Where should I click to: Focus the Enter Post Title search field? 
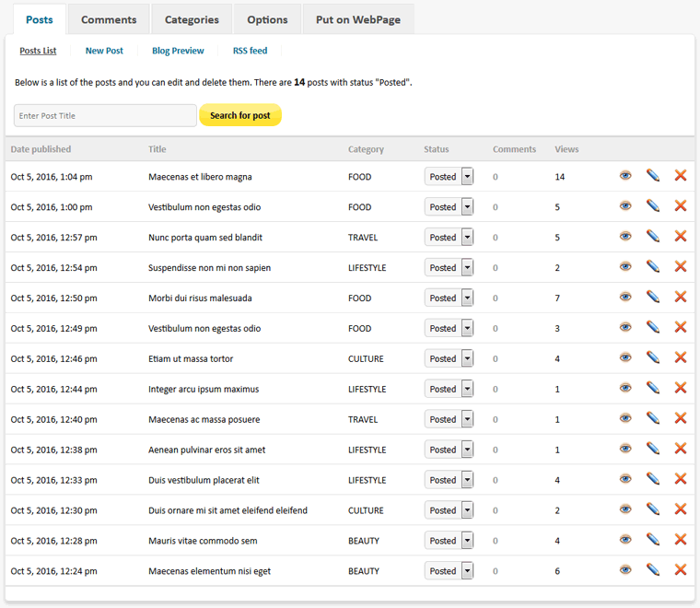pos(105,116)
